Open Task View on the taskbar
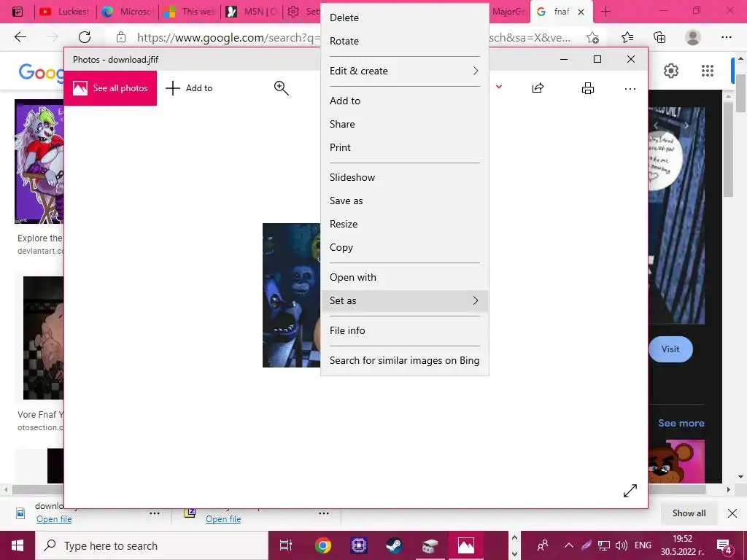This screenshot has height=560, width=747. tap(286, 545)
